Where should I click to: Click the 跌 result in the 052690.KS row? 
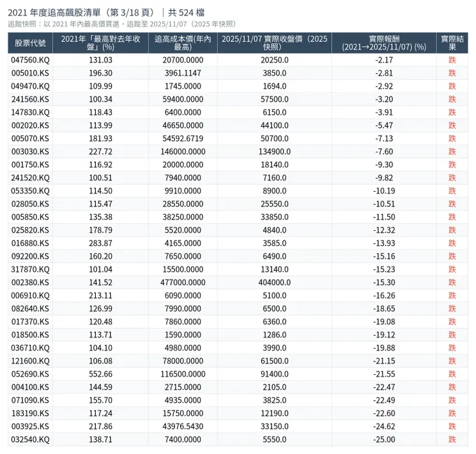452,374
